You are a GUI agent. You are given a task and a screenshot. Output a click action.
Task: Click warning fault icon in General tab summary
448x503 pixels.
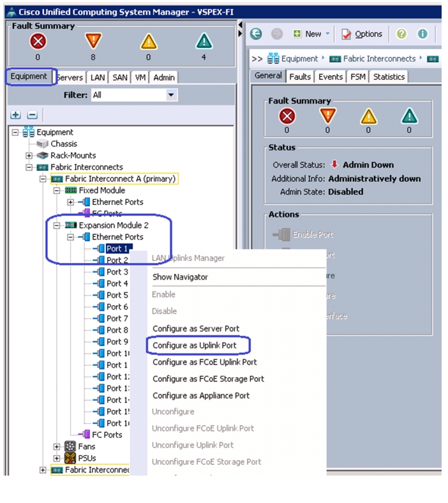(x=409, y=116)
